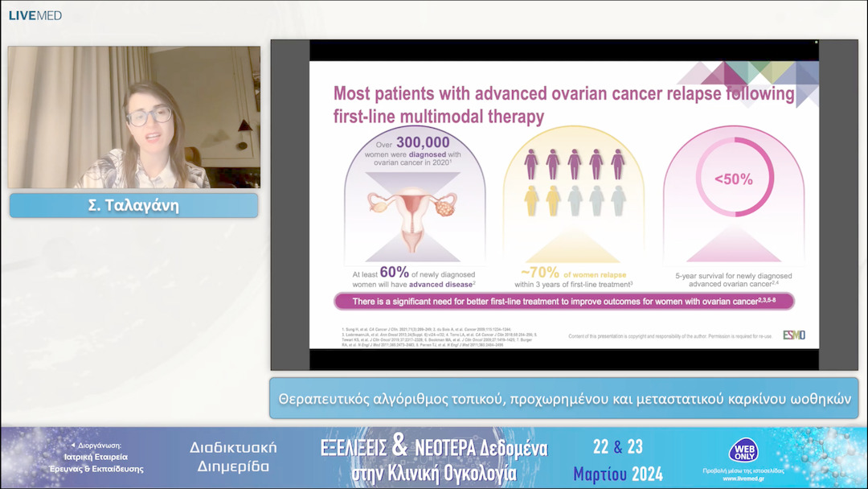Screen dimensions: 868x489
Task: Click the "5-year survival" caption
Action: 734,280
